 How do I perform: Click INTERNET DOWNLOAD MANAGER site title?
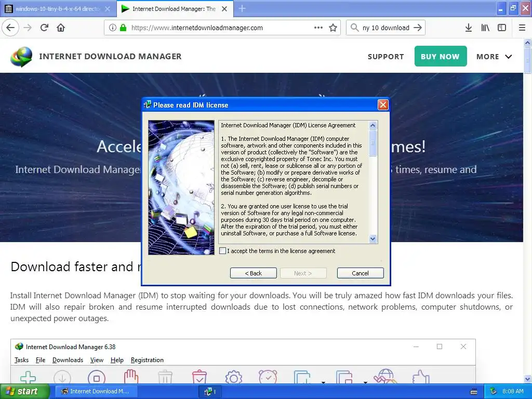(x=110, y=56)
